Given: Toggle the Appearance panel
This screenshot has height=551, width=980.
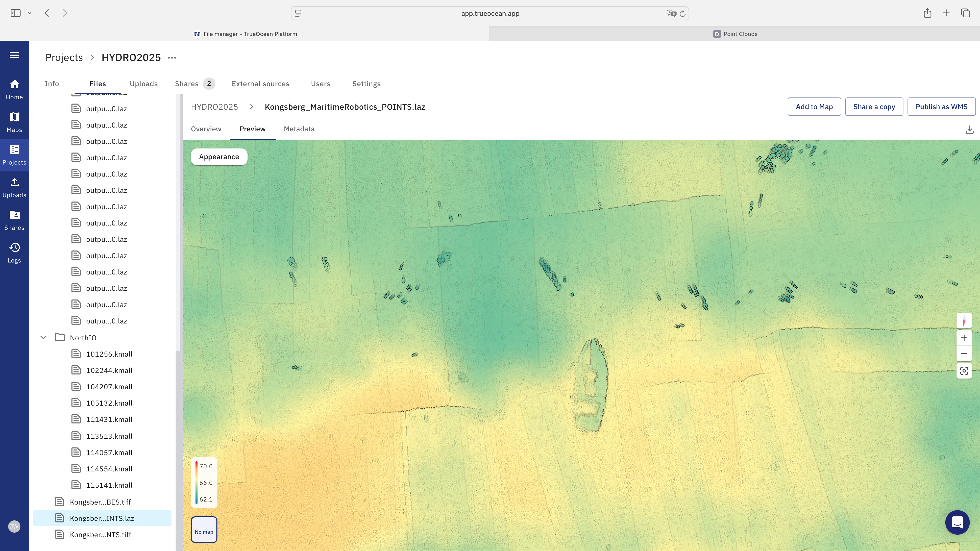Looking at the screenshot, I should point(219,157).
